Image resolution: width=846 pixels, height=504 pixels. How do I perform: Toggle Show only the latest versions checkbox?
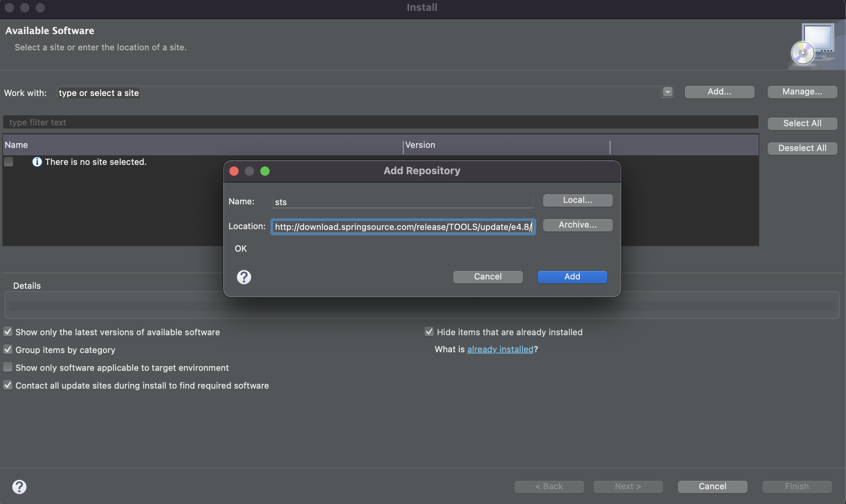coord(8,332)
